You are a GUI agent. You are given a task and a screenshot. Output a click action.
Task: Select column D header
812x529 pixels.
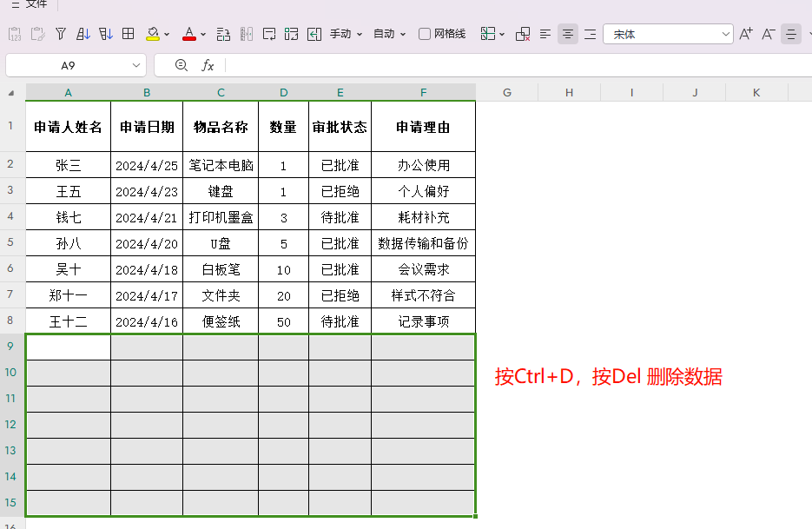click(x=284, y=92)
